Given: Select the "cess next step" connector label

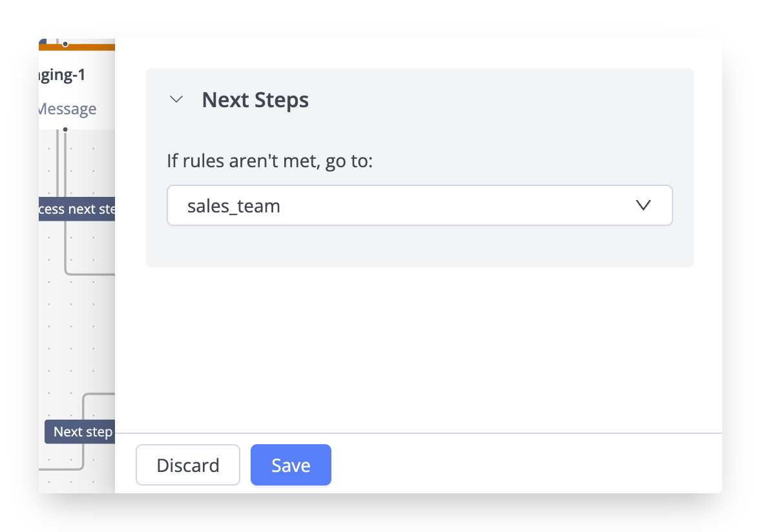Looking at the screenshot, I should (77, 209).
